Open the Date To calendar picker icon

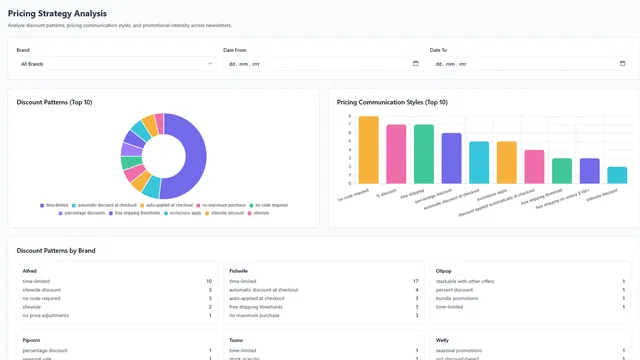pos(622,64)
